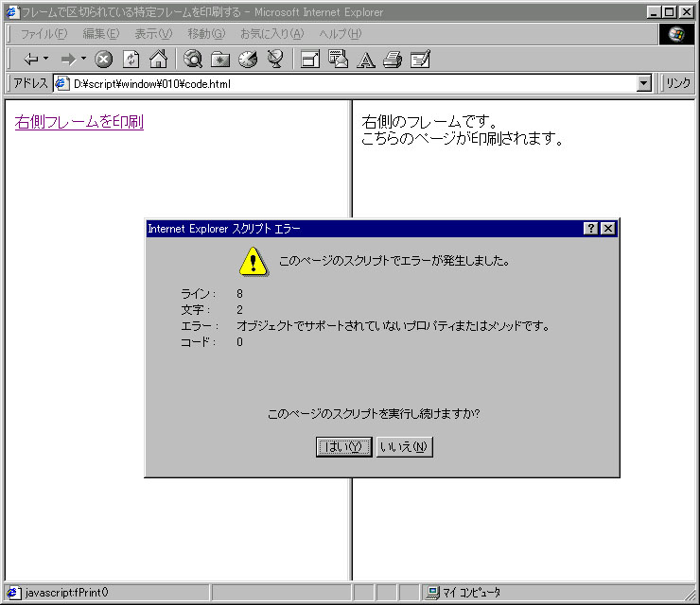Viewport: 700px width, 605px height.
Task: Click the Windows logo throbber icon
Action: pyautogui.click(x=676, y=34)
